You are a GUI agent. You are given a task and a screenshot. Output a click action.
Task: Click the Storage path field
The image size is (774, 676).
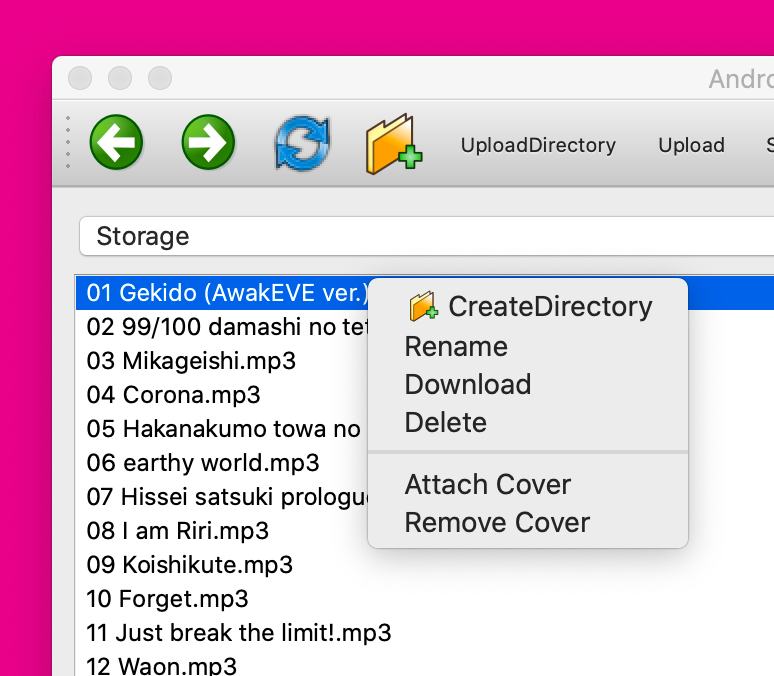coord(426,236)
